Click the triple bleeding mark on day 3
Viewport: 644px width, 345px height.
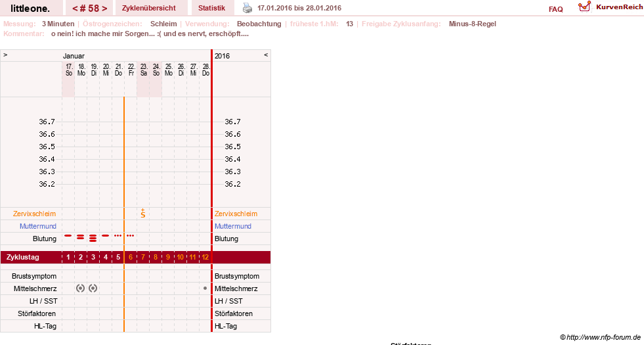[x=93, y=238]
